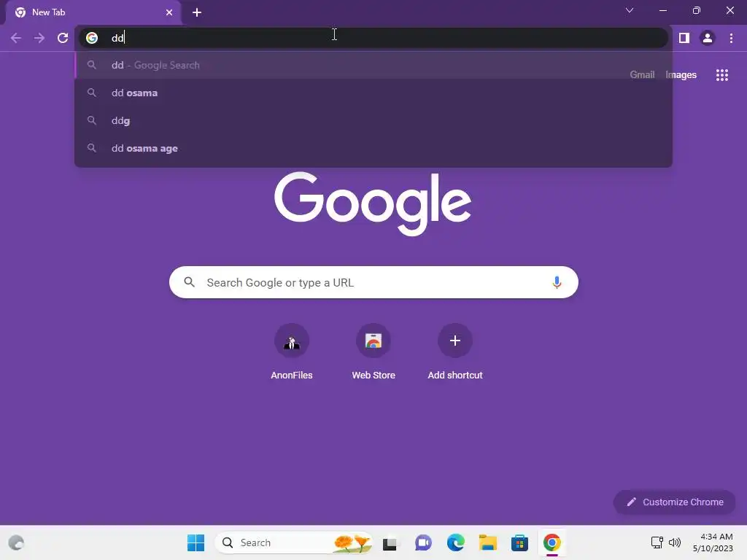
Task: Open the AnonFiles shortcut tile
Action: pyautogui.click(x=292, y=351)
